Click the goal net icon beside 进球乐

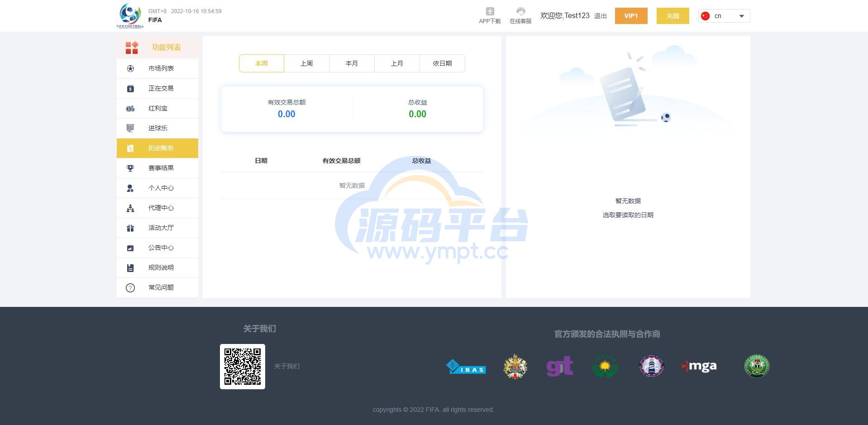pos(130,129)
